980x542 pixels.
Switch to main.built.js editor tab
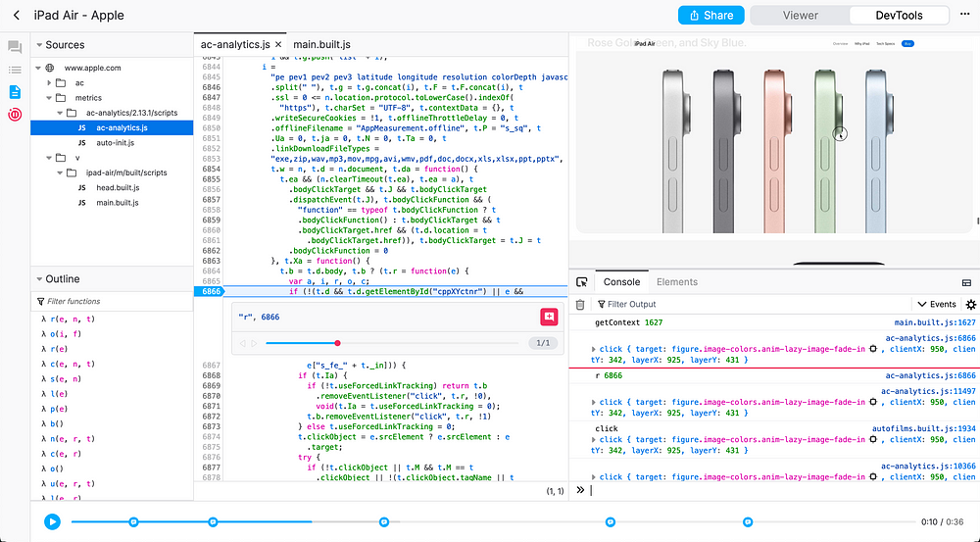(x=321, y=45)
